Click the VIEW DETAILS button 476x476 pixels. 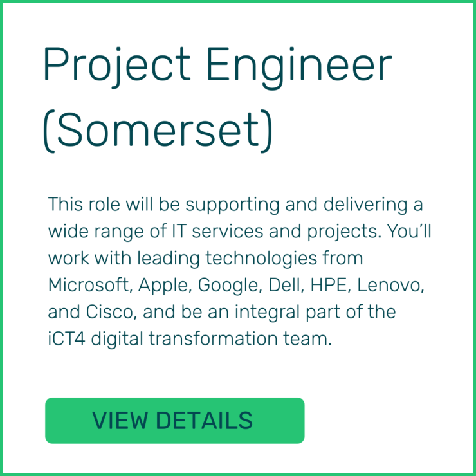pos(174,421)
